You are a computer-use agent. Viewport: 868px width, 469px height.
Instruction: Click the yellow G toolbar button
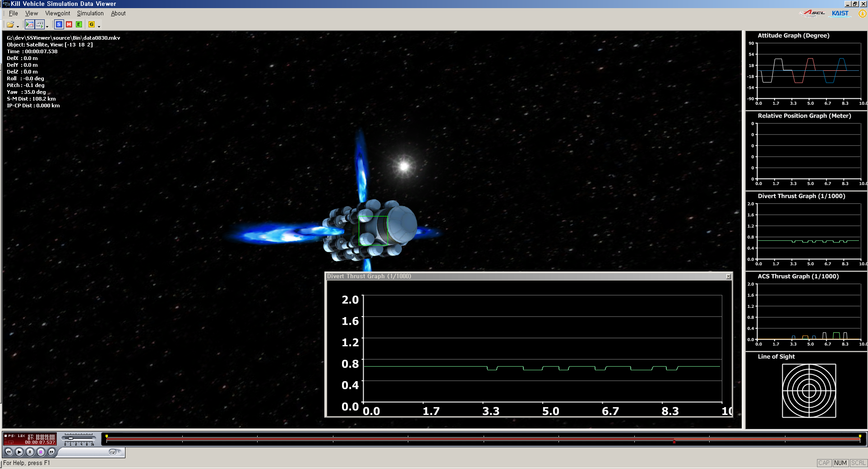click(92, 24)
